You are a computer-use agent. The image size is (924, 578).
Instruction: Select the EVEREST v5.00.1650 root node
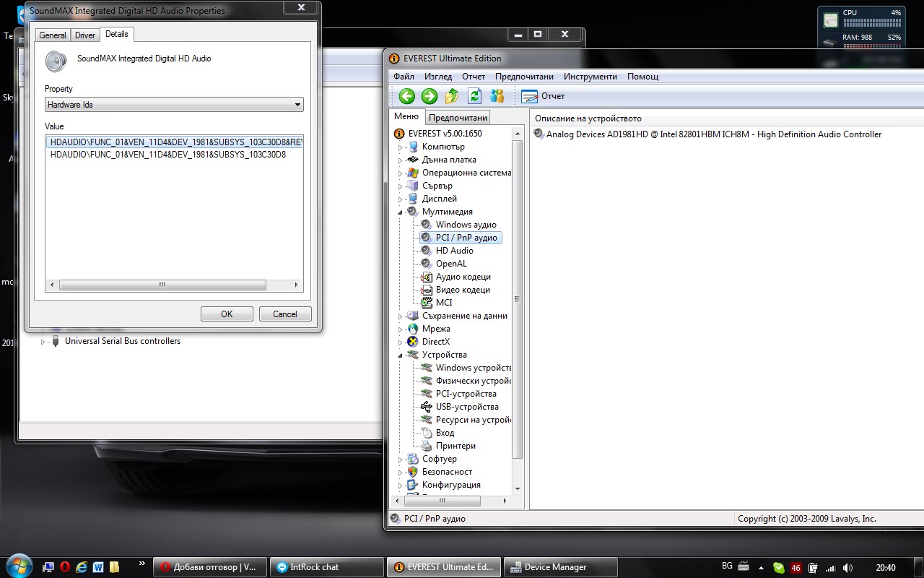point(437,134)
